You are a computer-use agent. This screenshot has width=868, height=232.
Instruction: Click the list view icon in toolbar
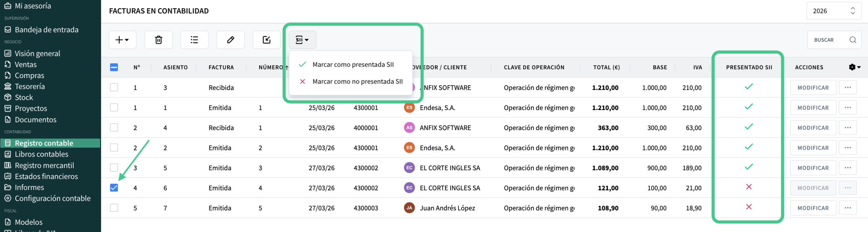click(x=194, y=40)
